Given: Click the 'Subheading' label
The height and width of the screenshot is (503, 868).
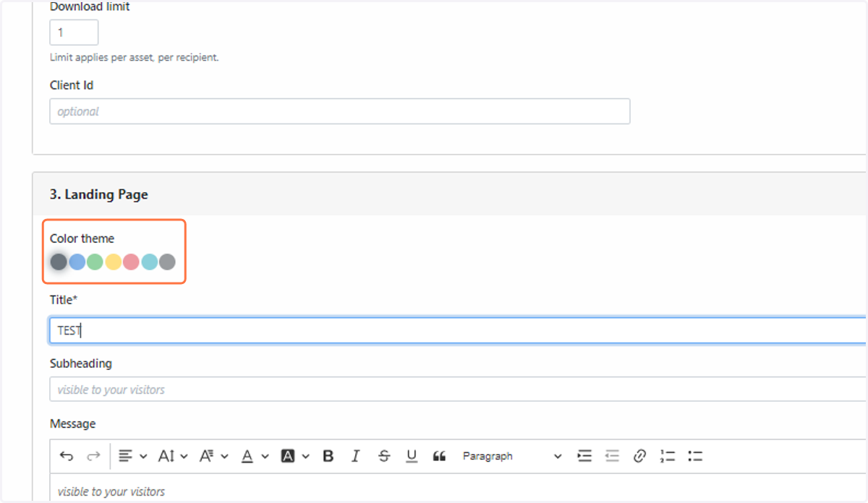Looking at the screenshot, I should tap(81, 364).
